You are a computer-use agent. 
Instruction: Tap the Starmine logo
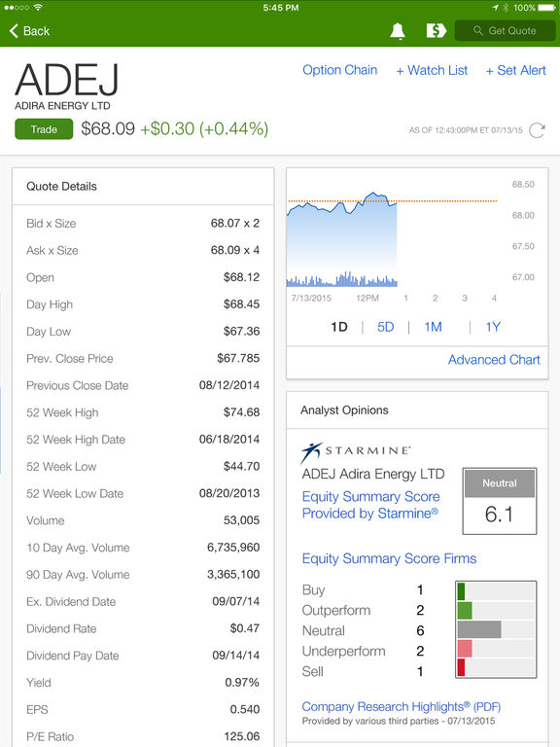pos(355,451)
